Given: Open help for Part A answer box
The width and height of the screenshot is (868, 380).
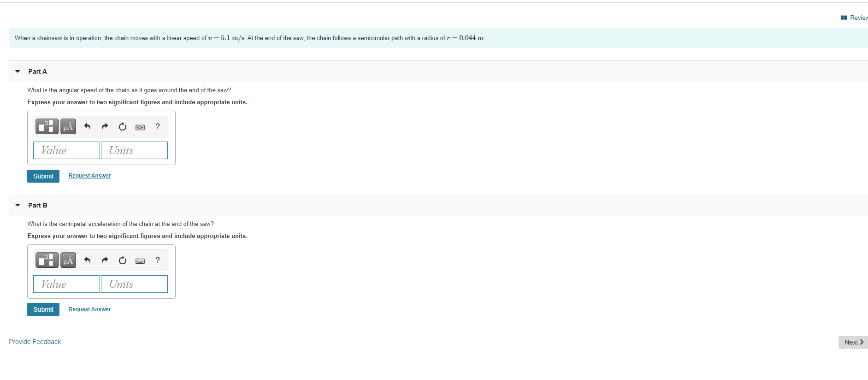Looking at the screenshot, I should click(x=158, y=126).
